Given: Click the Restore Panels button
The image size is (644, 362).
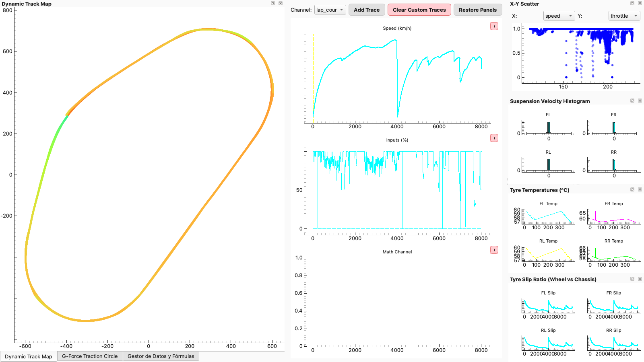Looking at the screenshot, I should [478, 10].
